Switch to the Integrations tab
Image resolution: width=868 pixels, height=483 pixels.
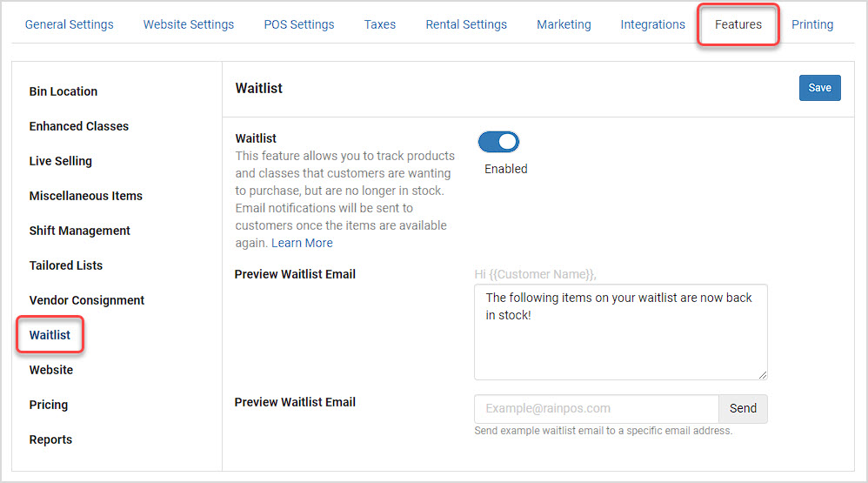652,24
